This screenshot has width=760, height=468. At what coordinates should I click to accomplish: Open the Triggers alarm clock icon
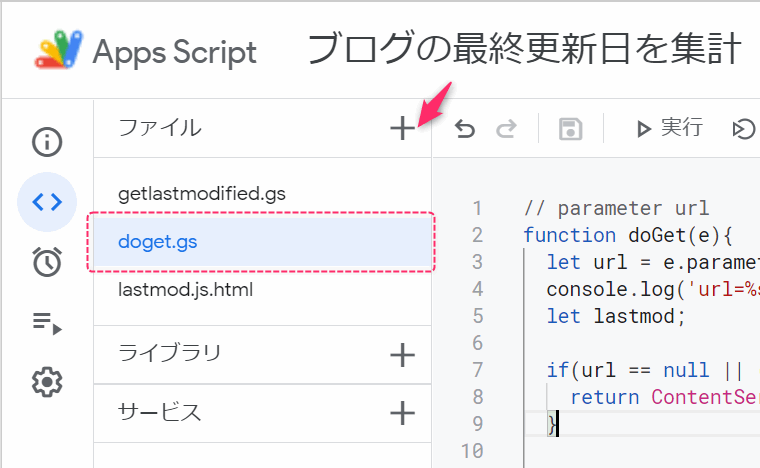coord(47,262)
